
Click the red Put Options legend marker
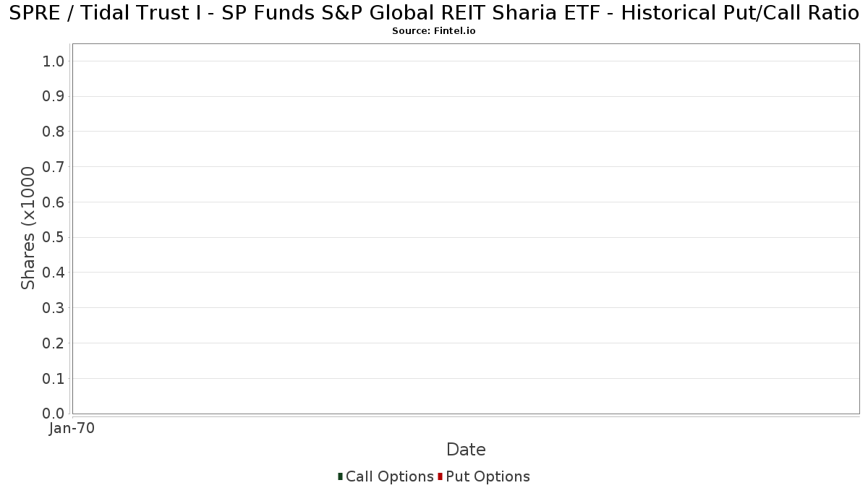click(440, 476)
